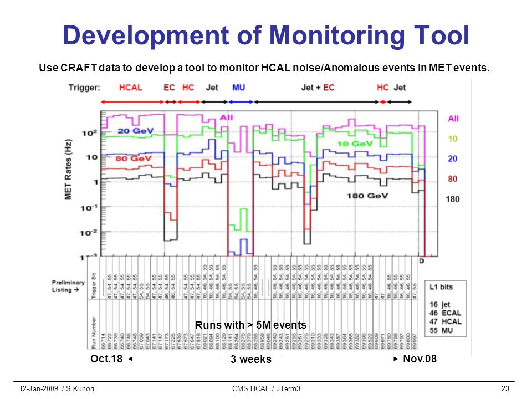Click the magenta "All" label inside the plot
Screen dimensions: 532x399
[x=226, y=117]
